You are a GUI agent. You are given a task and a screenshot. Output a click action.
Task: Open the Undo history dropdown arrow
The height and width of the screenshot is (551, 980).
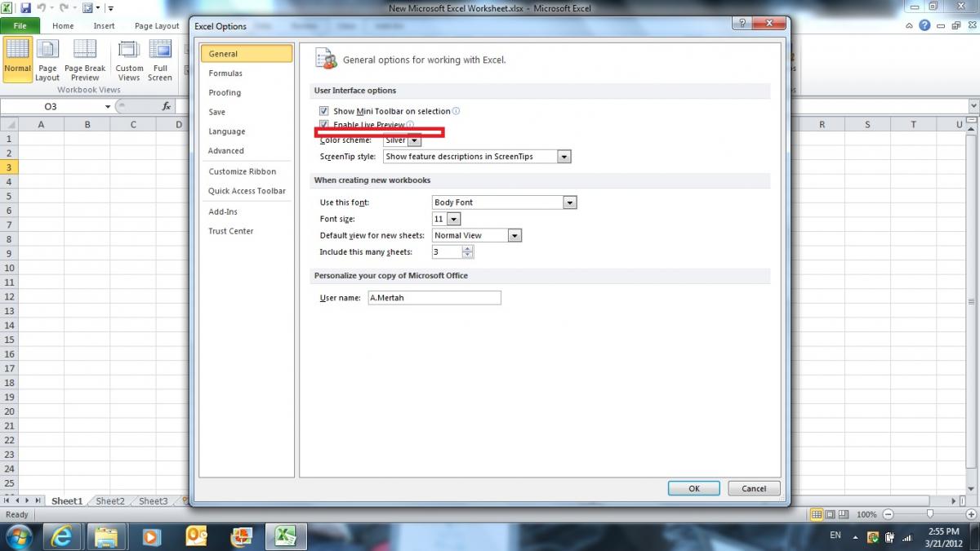(51, 8)
